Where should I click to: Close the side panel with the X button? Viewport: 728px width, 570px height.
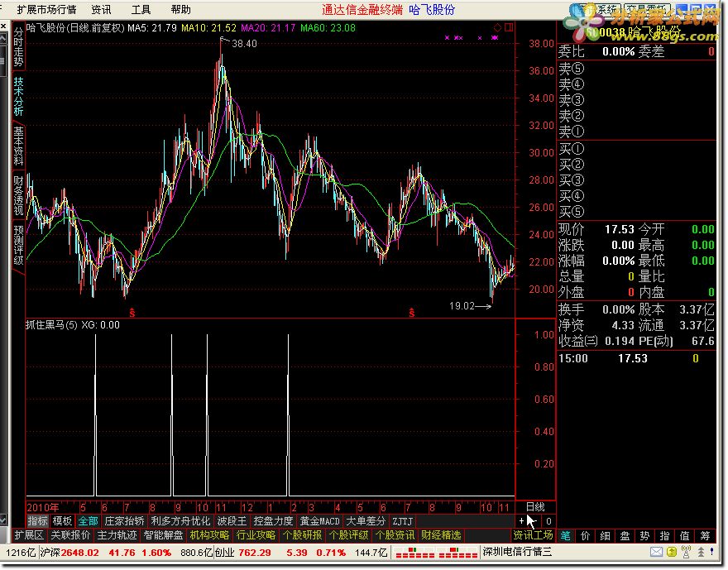tap(2, 26)
